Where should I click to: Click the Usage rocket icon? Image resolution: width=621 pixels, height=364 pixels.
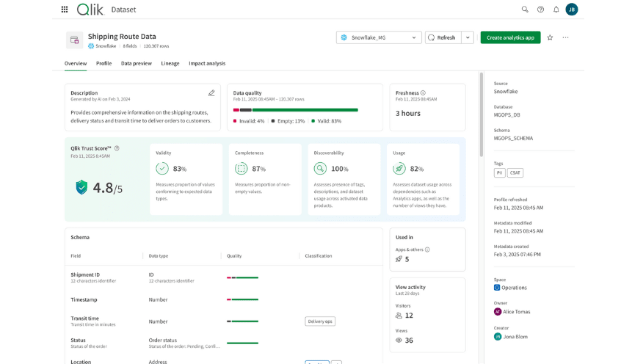[399, 169]
